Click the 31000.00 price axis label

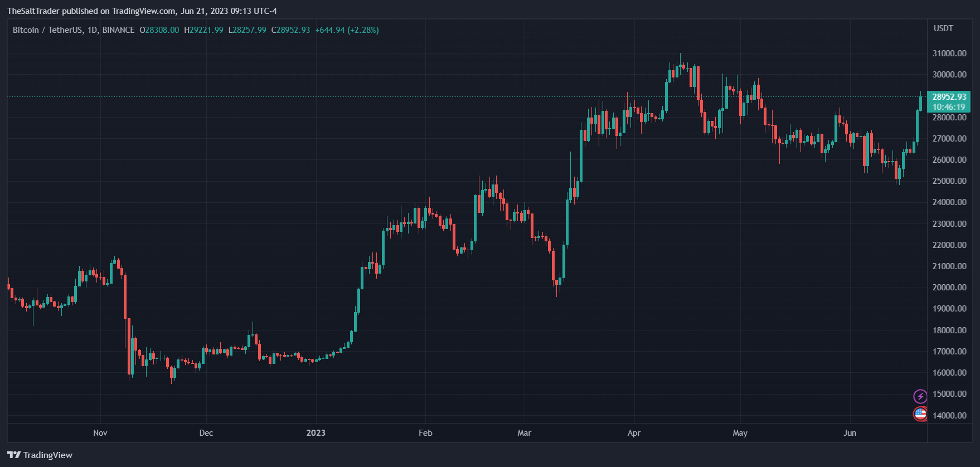pyautogui.click(x=949, y=53)
